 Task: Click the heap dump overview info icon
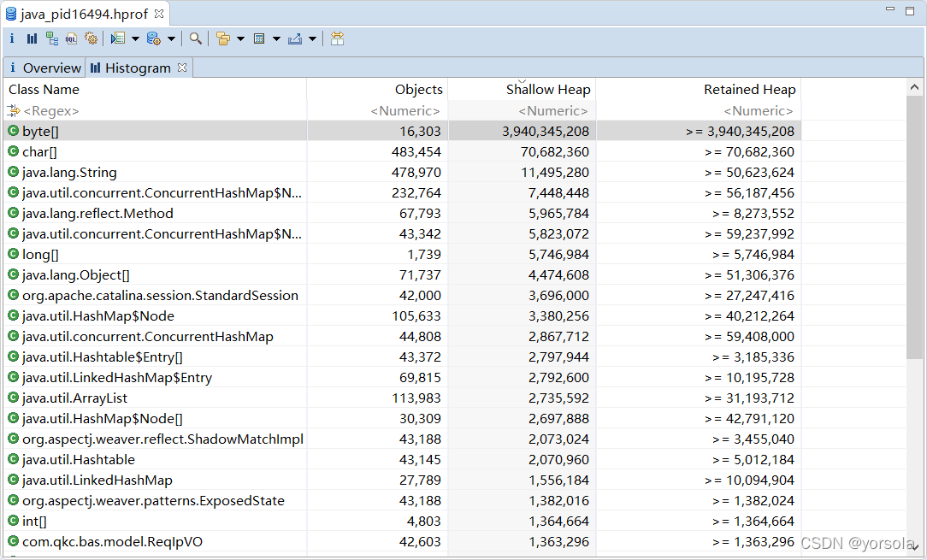pos(11,38)
